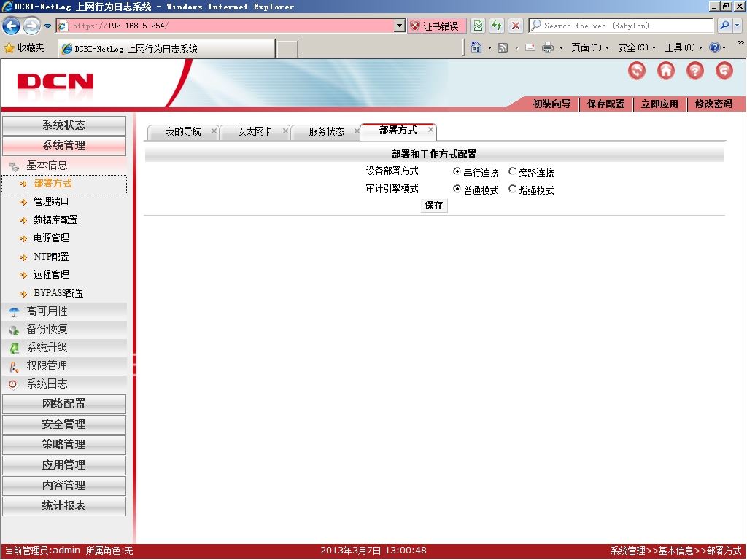Select 普通模式 audit engine radio

(457, 189)
